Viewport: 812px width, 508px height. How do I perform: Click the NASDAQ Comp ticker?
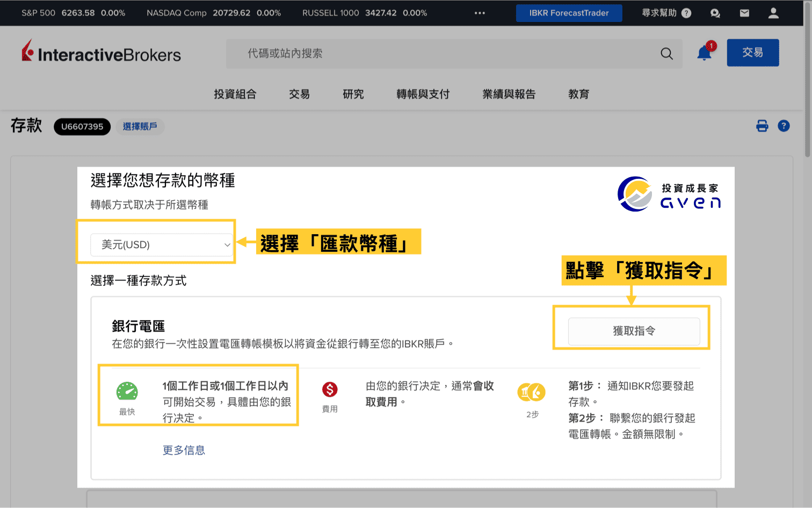(x=214, y=13)
